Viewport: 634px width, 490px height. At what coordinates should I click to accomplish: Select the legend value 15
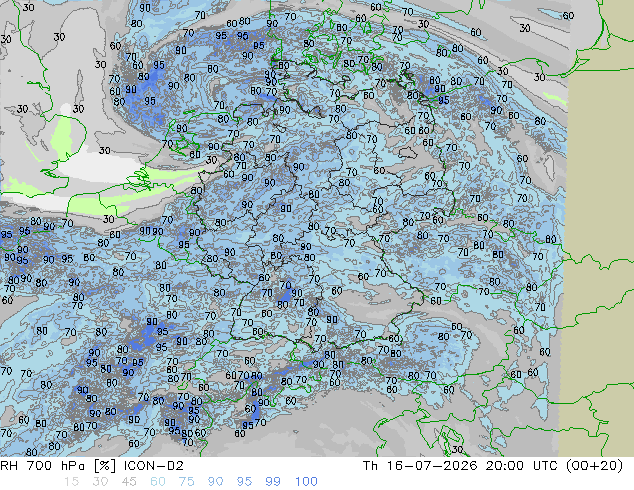tap(71, 482)
